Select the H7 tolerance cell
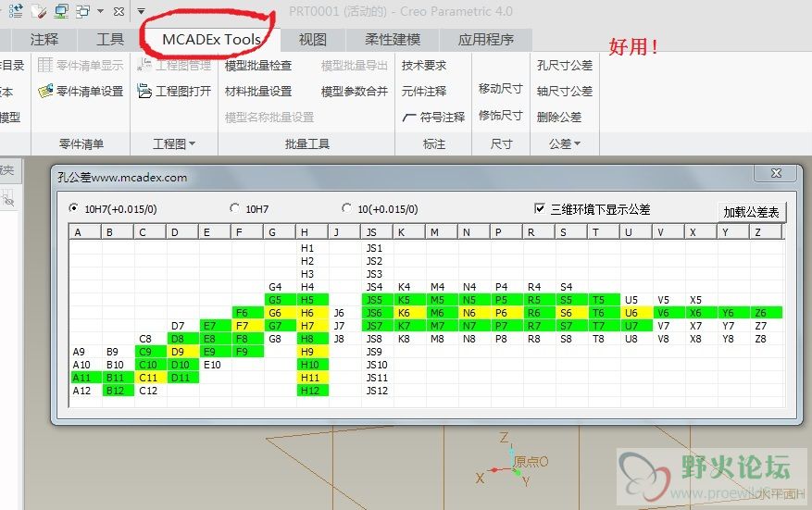The height and width of the screenshot is (510, 812). [x=312, y=326]
